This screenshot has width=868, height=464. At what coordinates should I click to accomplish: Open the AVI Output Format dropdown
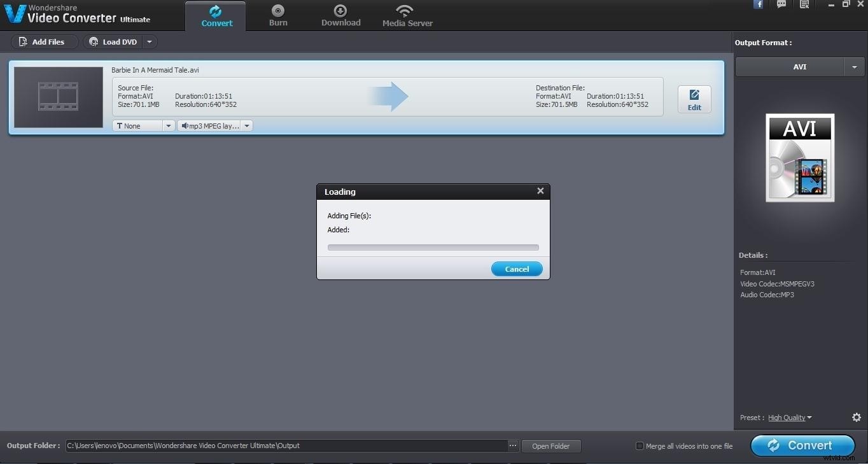pos(854,66)
